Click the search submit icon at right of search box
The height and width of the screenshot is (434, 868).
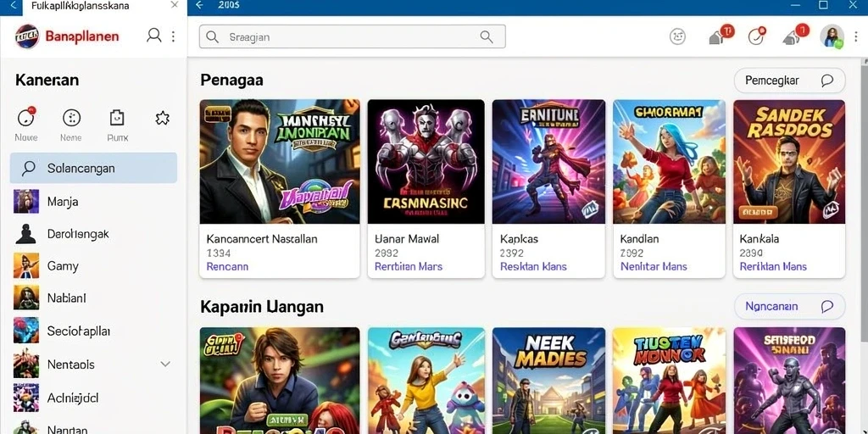[487, 37]
